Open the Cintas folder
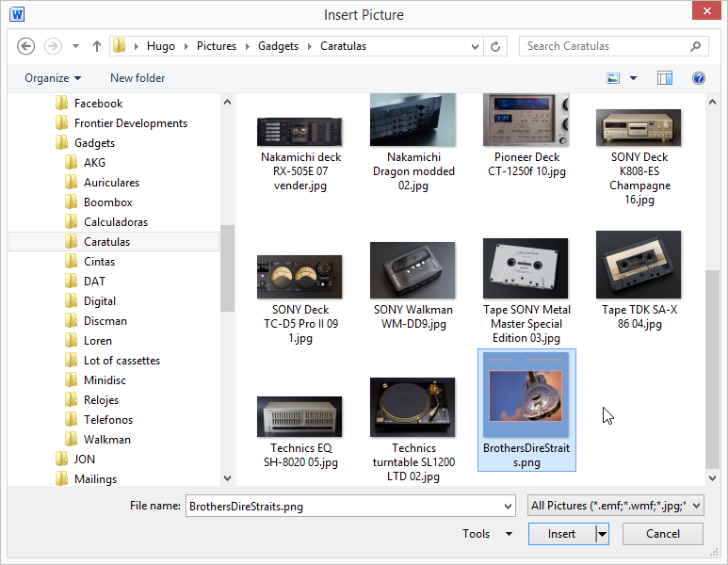This screenshot has width=728, height=565. [99, 262]
